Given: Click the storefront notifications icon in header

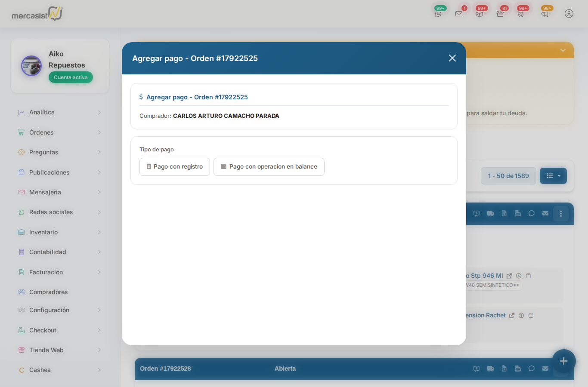Looking at the screenshot, I should click(x=500, y=14).
